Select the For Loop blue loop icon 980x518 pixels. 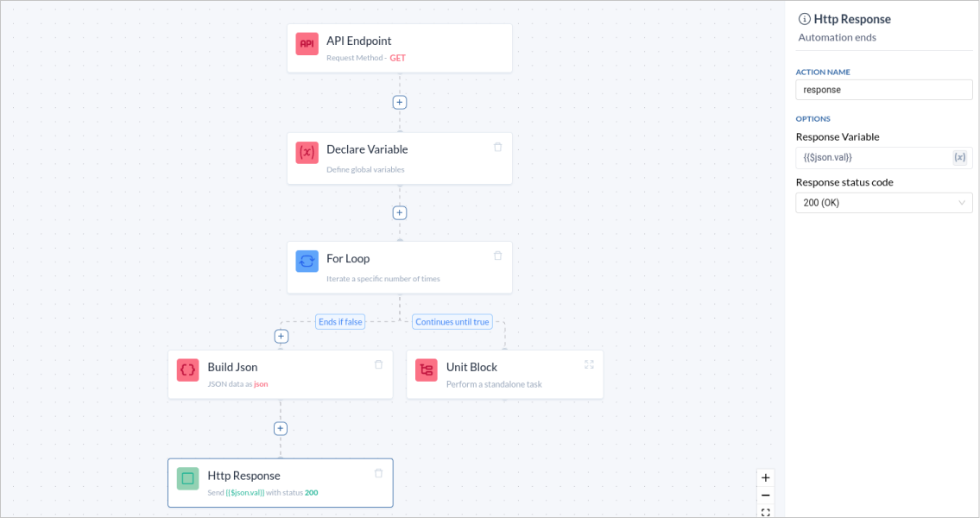(x=307, y=261)
